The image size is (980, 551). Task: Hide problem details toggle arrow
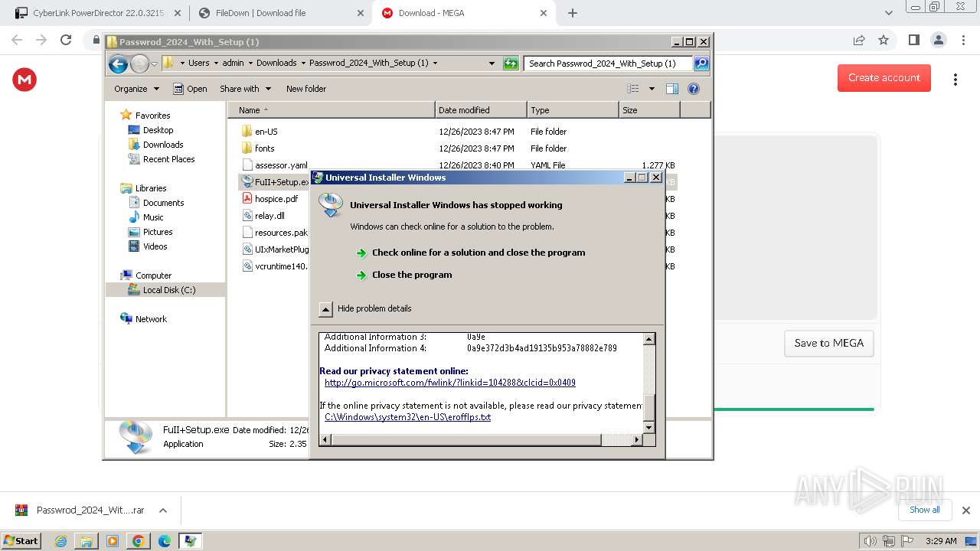(325, 309)
